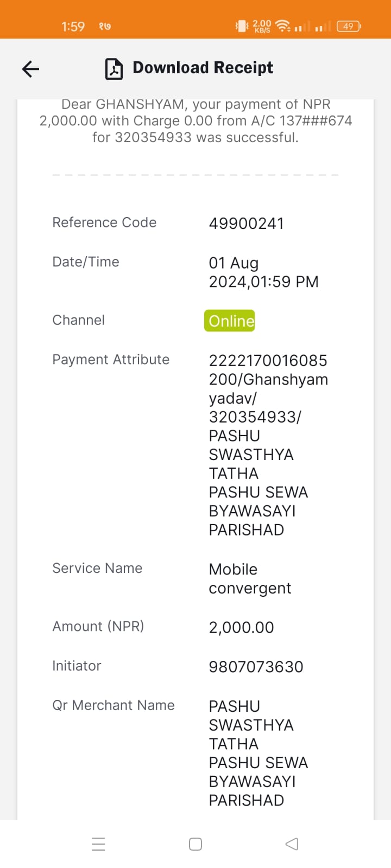Tap the PDF download receipt icon
391x868 pixels.
click(114, 69)
